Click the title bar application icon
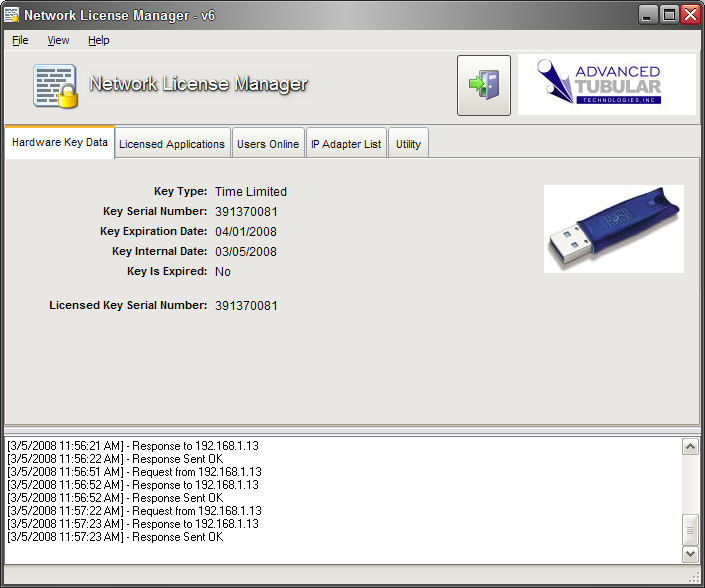705x588 pixels. pyautogui.click(x=12, y=15)
